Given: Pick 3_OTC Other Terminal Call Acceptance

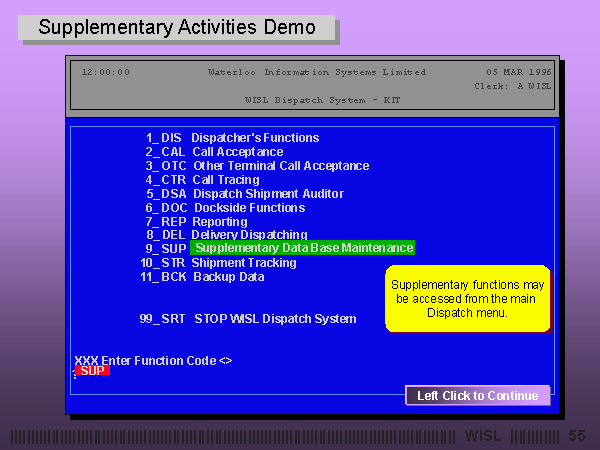Looking at the screenshot, I should point(257,166).
